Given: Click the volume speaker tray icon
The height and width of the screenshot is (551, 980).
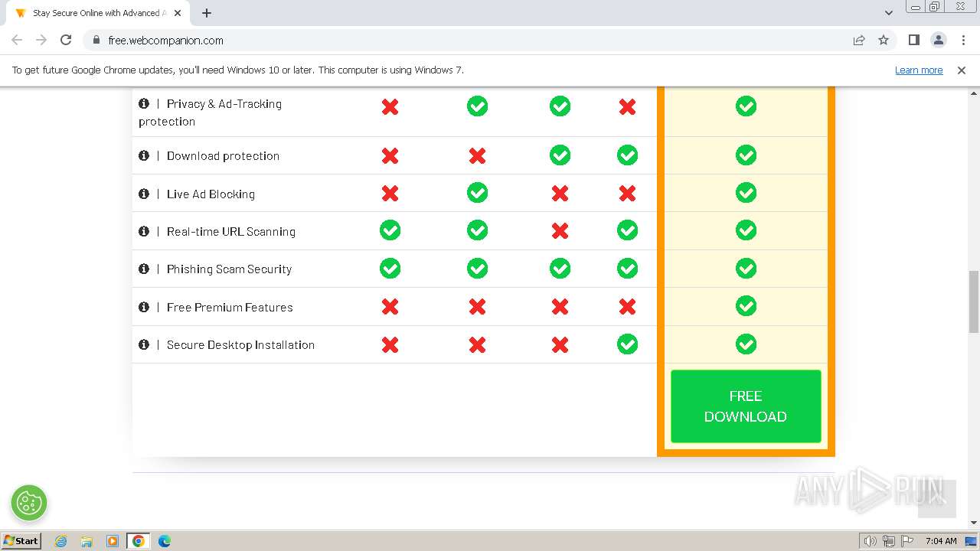Looking at the screenshot, I should [870, 541].
